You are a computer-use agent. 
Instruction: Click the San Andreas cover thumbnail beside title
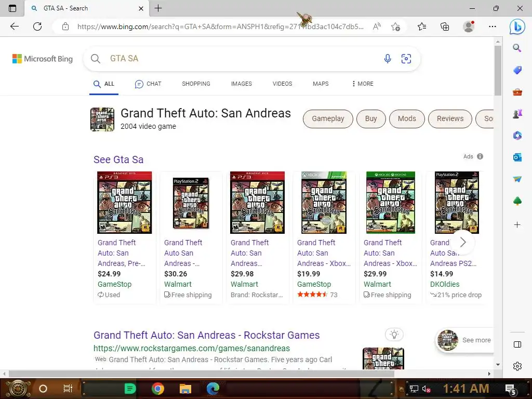pos(102,119)
